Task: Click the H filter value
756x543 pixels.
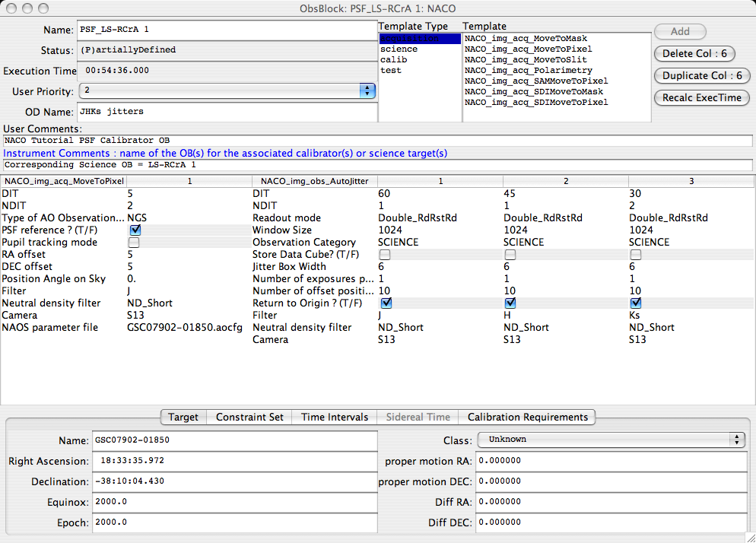Action: pos(507,315)
